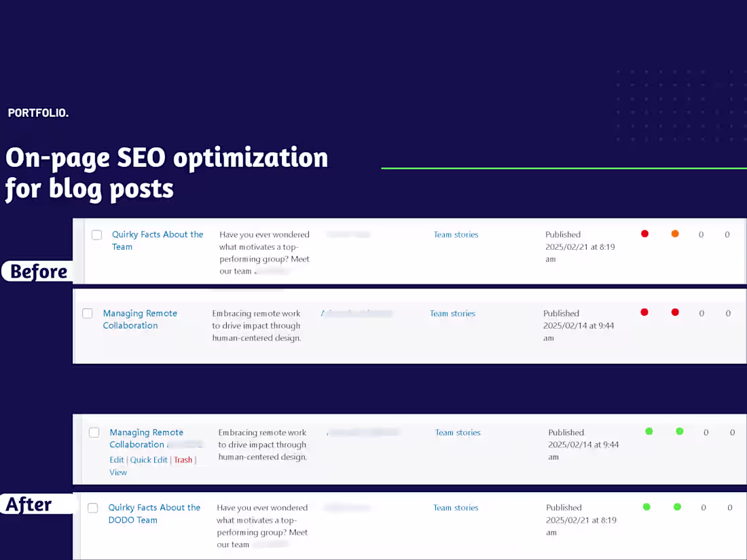Viewport: 747px width, 560px height.
Task: Open post Quirky Facts About the DODO Team
Action: coord(154,513)
